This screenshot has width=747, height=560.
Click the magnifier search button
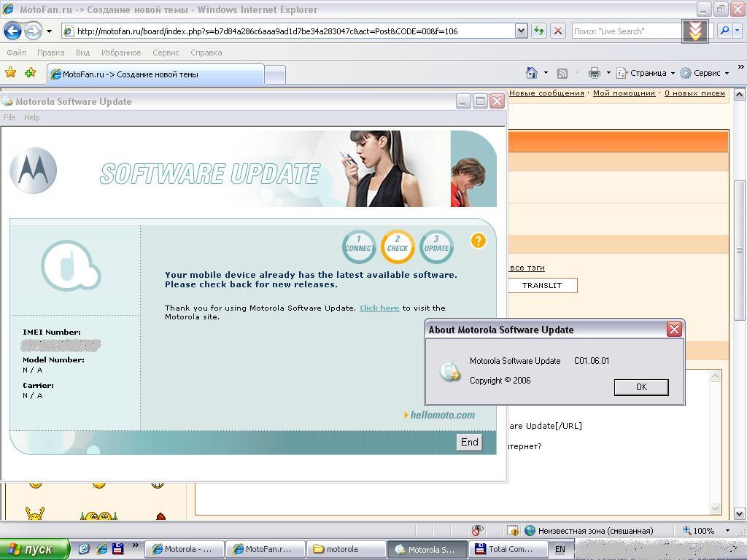(x=724, y=31)
